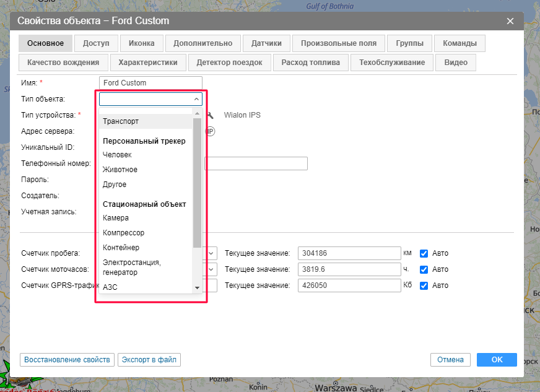
Task: Uncheck Авто for the mileage counter
Action: 424,253
